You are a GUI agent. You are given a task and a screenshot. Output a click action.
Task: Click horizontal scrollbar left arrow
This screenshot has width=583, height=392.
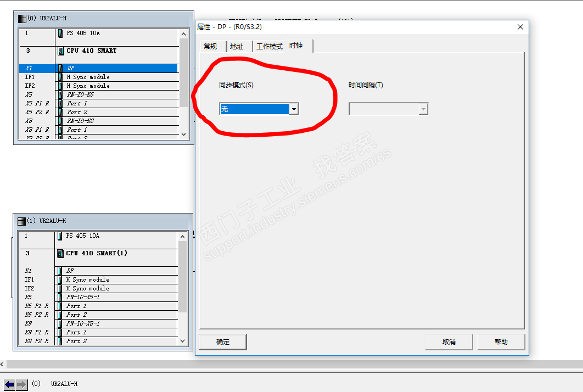tap(2, 365)
